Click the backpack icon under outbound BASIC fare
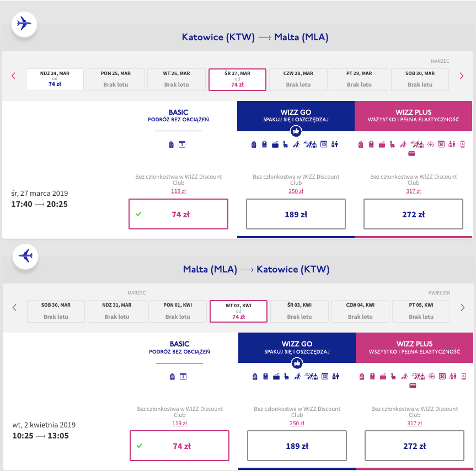The image size is (476, 471). point(171,144)
